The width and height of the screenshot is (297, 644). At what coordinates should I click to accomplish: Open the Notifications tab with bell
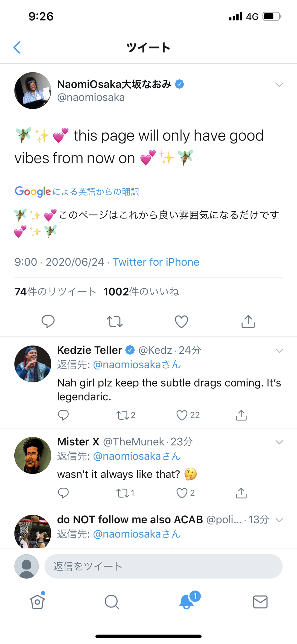pos(186,602)
